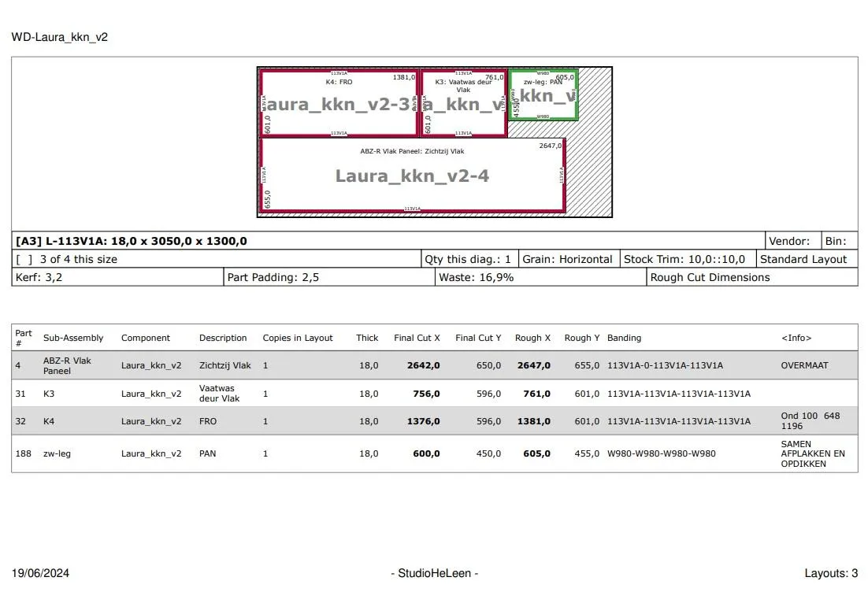Click the Final Cut X value 2642,0
Screen dimensions: 868x592
click(x=424, y=366)
